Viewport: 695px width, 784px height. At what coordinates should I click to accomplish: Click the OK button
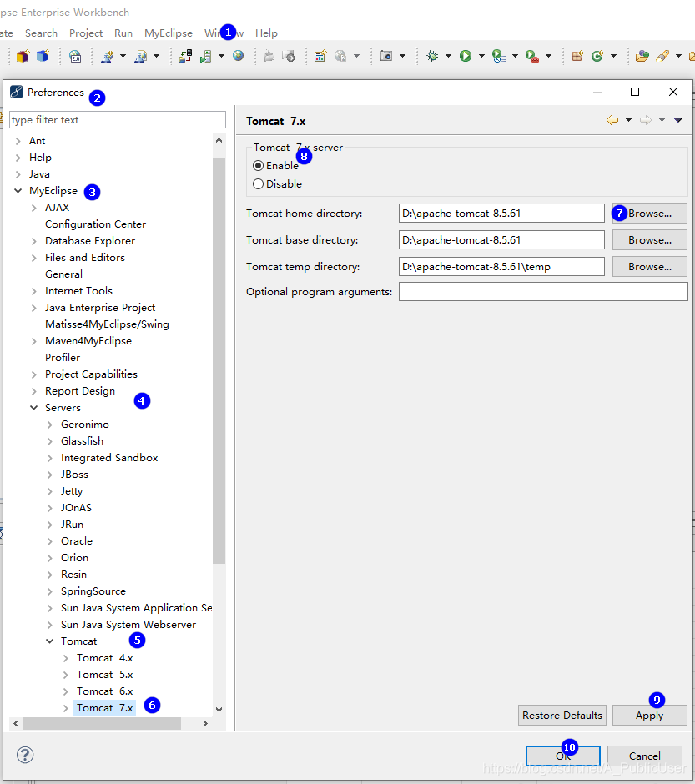pyautogui.click(x=563, y=756)
